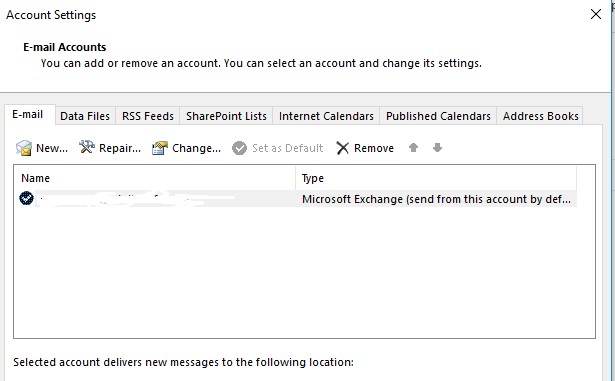
Task: Click the Set as Default checkmark icon
Action: [x=239, y=148]
